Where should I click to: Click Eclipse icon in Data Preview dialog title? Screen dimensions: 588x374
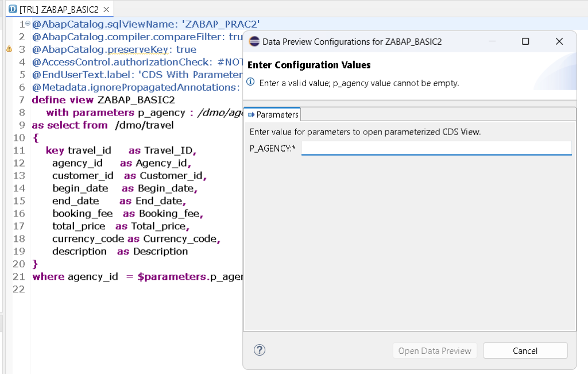coord(253,42)
